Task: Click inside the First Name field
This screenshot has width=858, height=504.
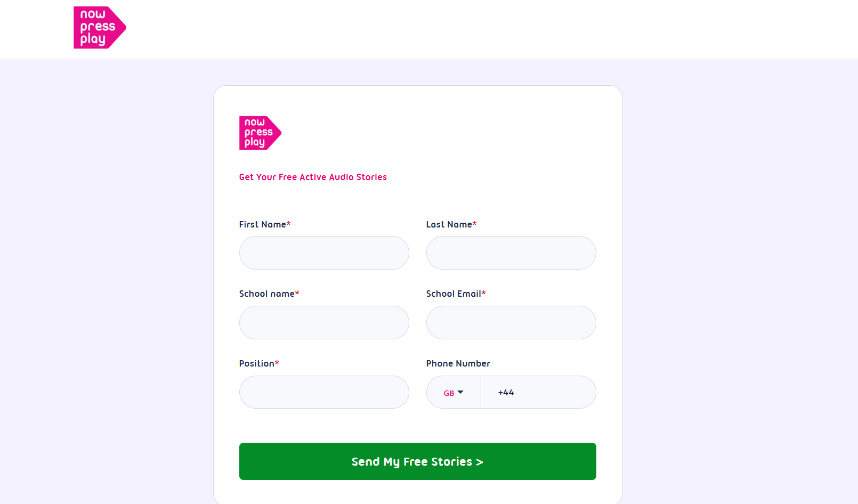Action: click(323, 253)
